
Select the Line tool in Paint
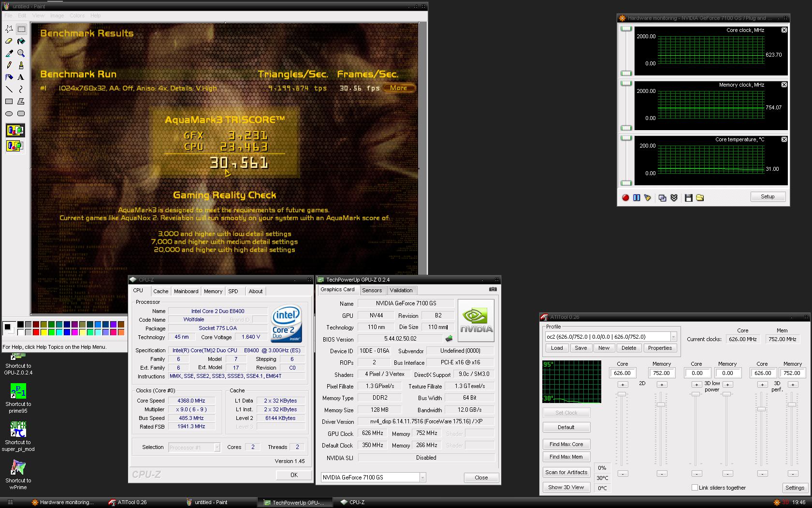[x=9, y=90]
